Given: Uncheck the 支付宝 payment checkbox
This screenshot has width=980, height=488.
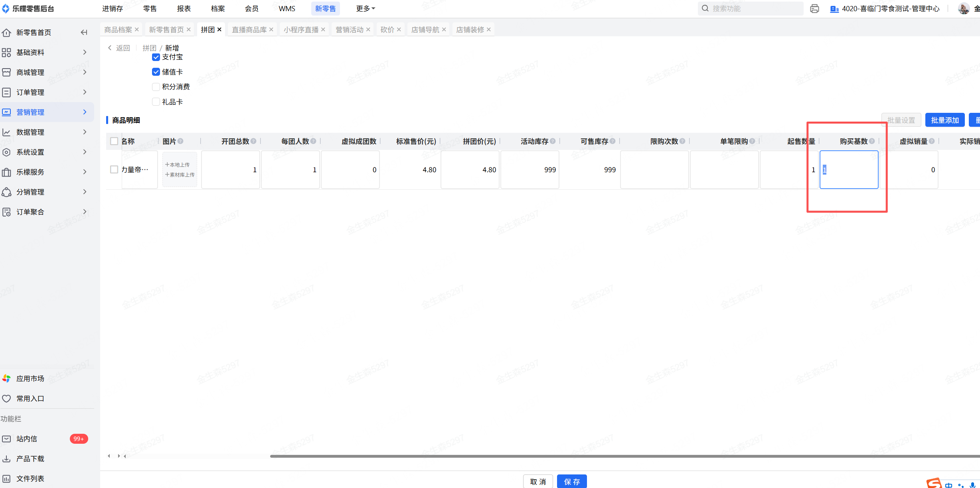Looking at the screenshot, I should pos(156,57).
